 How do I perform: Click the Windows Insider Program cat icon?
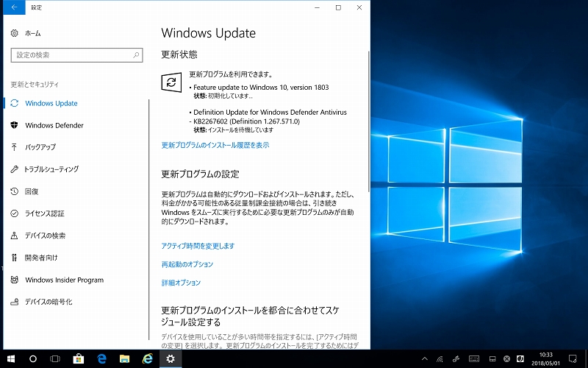(x=14, y=280)
